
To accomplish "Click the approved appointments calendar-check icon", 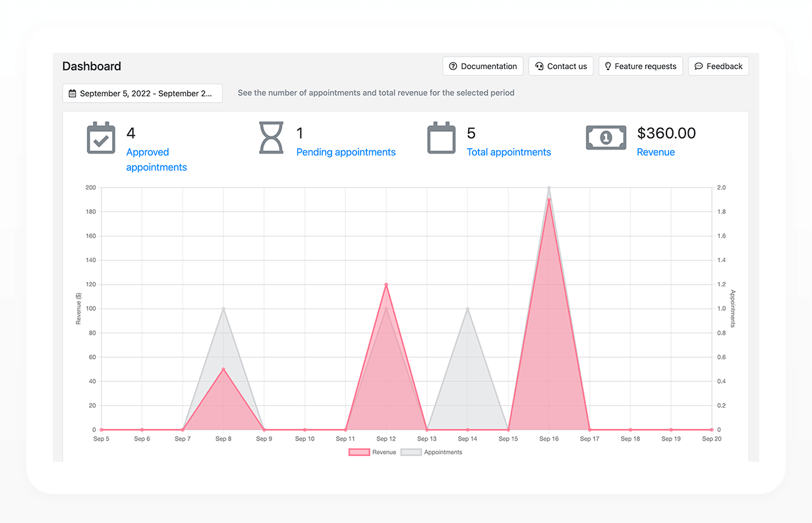I will click(101, 138).
